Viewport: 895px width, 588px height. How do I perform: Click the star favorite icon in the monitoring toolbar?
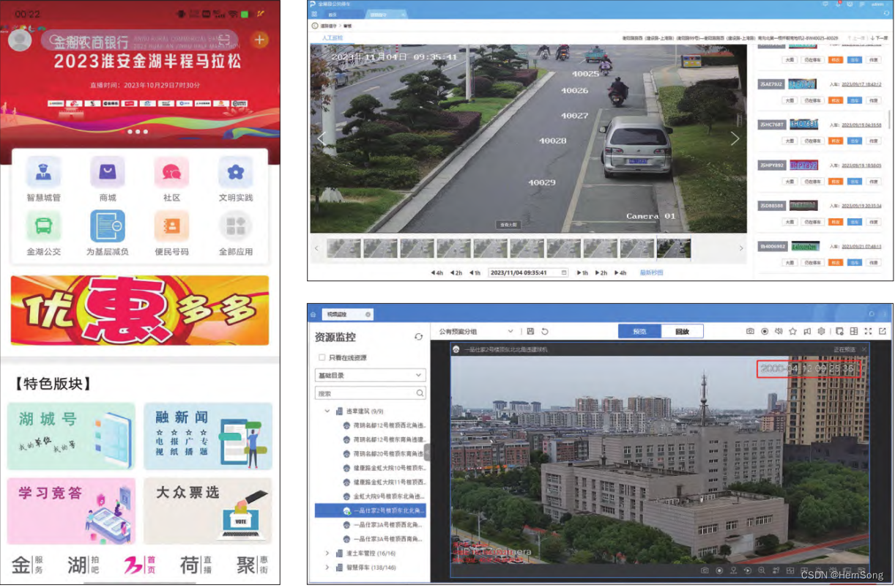pos(792,332)
